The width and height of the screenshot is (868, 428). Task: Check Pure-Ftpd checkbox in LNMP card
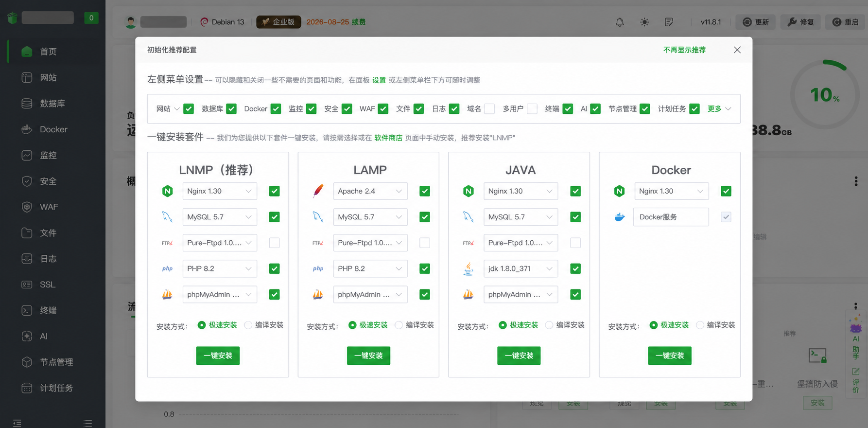274,243
